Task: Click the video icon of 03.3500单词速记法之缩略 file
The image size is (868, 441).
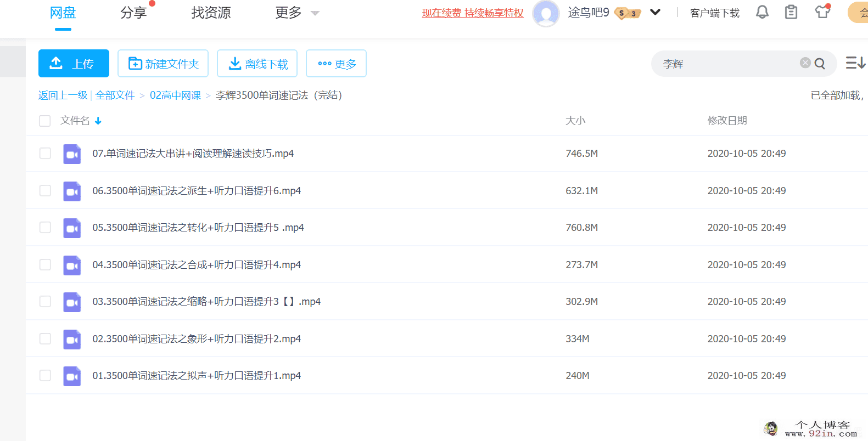Action: pyautogui.click(x=72, y=302)
